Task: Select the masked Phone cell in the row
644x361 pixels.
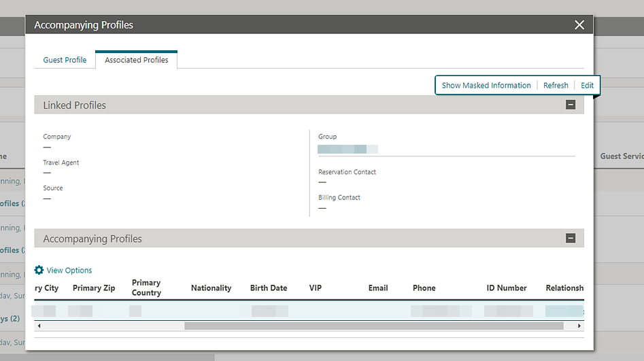Action: pyautogui.click(x=441, y=311)
